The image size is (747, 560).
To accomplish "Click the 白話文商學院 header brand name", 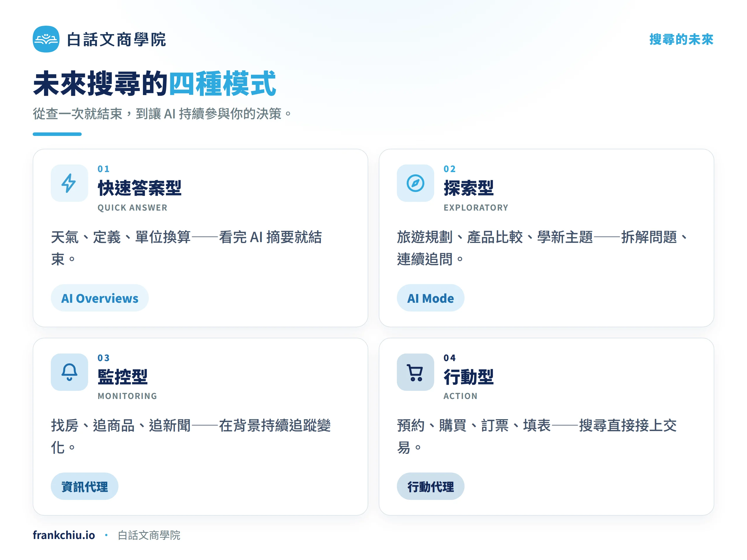I will tap(116, 39).
